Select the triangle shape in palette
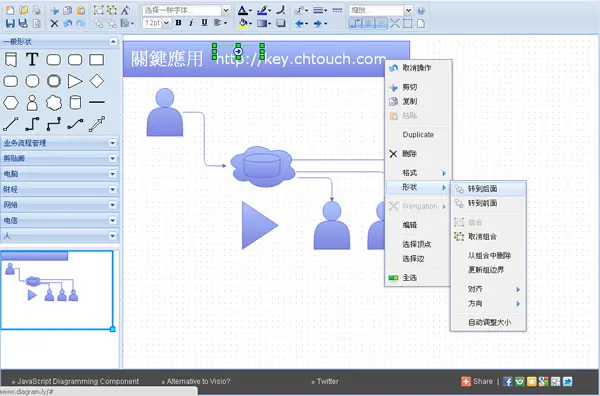 point(75,81)
